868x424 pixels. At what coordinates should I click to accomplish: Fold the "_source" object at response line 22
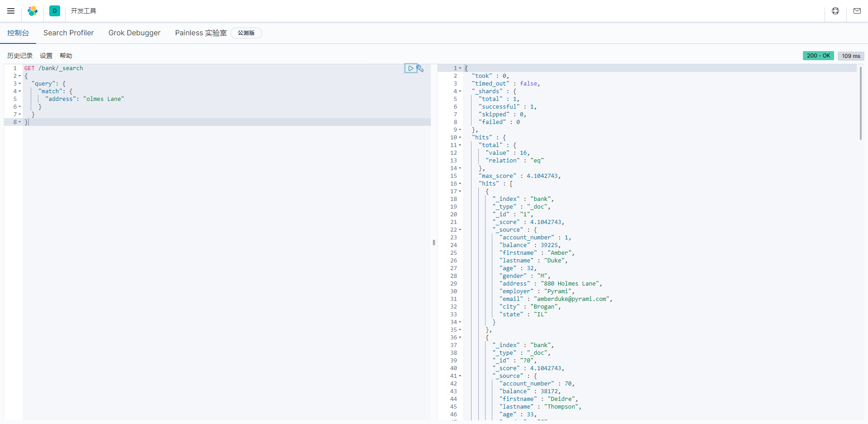click(460, 230)
